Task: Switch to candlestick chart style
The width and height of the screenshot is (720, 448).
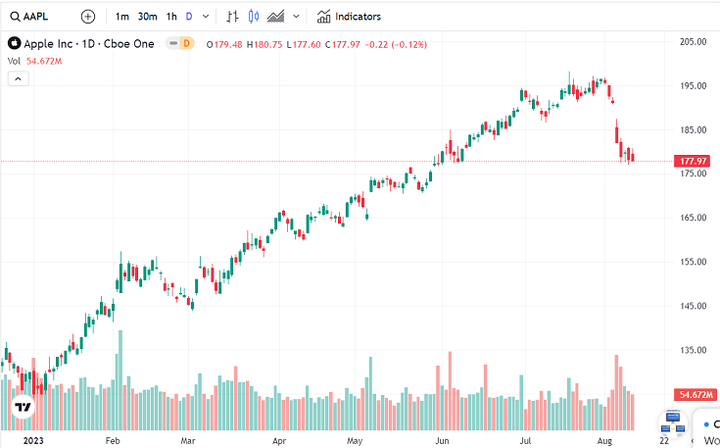Action: [253, 17]
